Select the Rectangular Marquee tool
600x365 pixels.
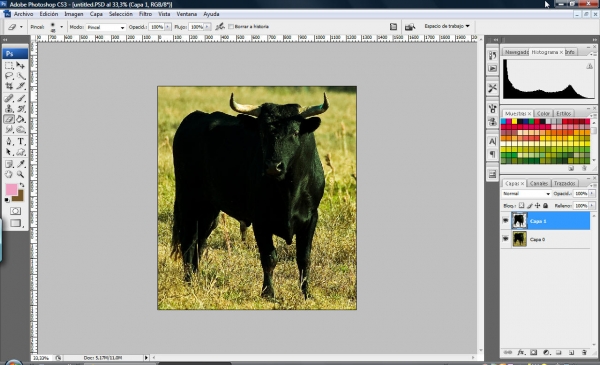point(9,65)
